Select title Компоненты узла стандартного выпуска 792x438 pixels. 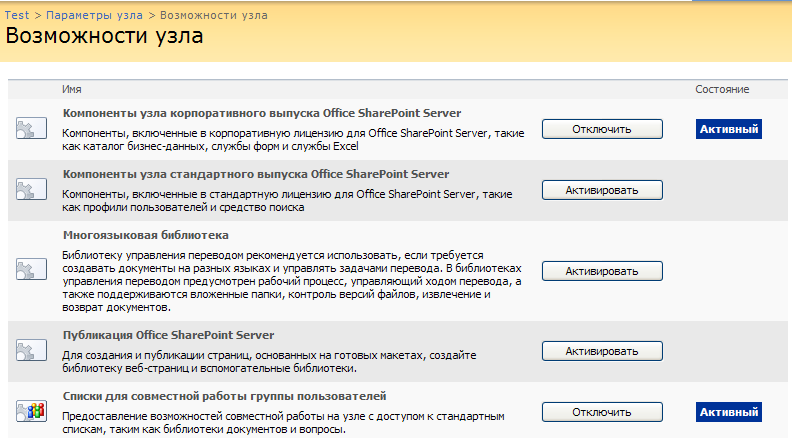(256, 174)
